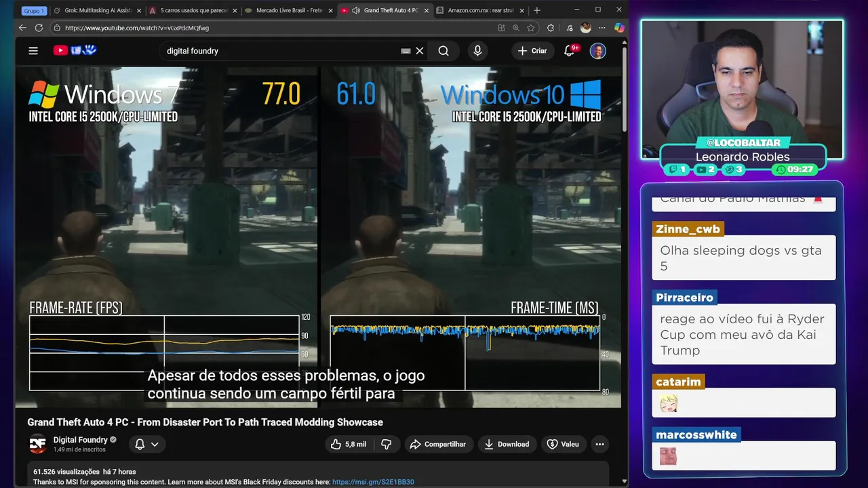Start voice search with the microphone
The image size is (868, 488).
click(x=477, y=51)
